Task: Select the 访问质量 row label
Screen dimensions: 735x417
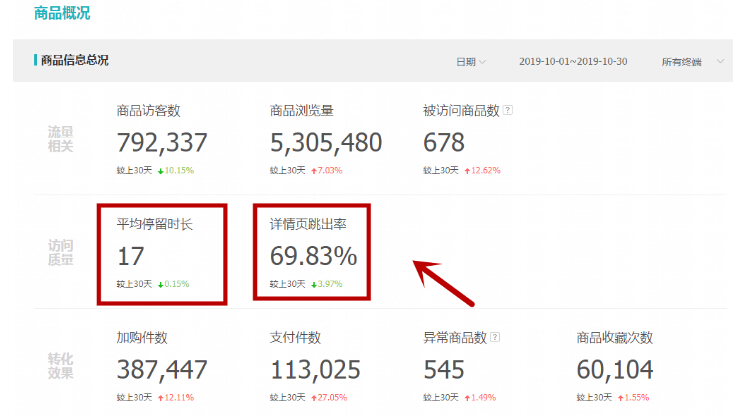Action: (61, 252)
